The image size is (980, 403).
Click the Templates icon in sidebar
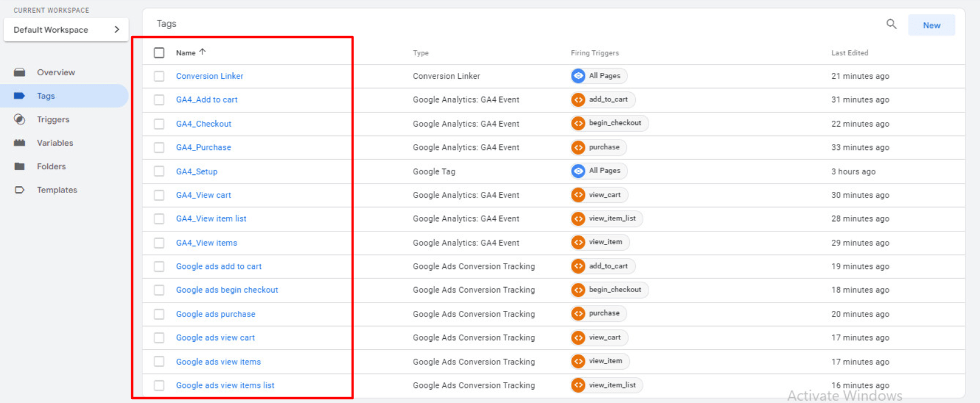(x=20, y=190)
